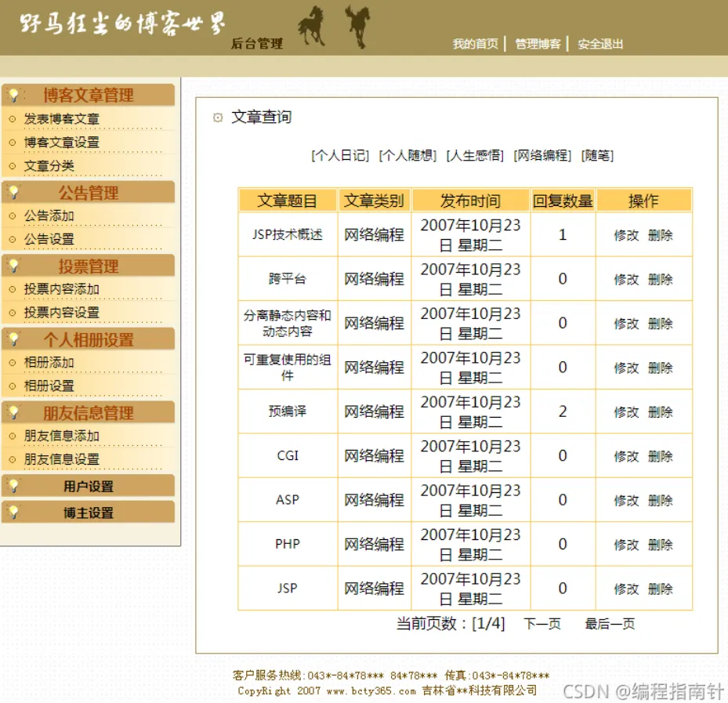Open 投票内容添加 in sidebar
728x703 pixels.
point(62,289)
